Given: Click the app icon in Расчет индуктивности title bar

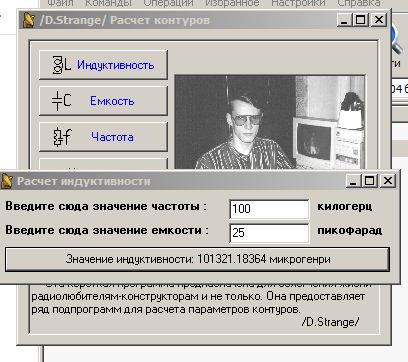Looking at the screenshot, I should click(x=7, y=181).
